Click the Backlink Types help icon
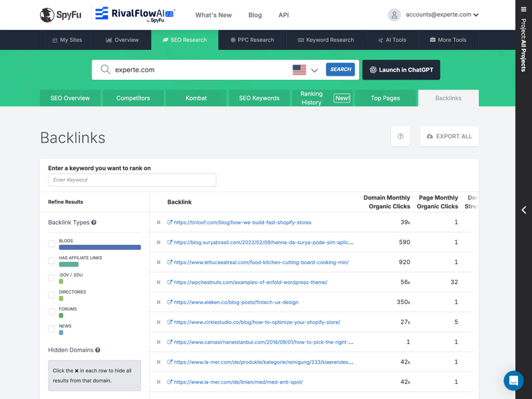This screenshot has height=399, width=532. [x=94, y=223]
